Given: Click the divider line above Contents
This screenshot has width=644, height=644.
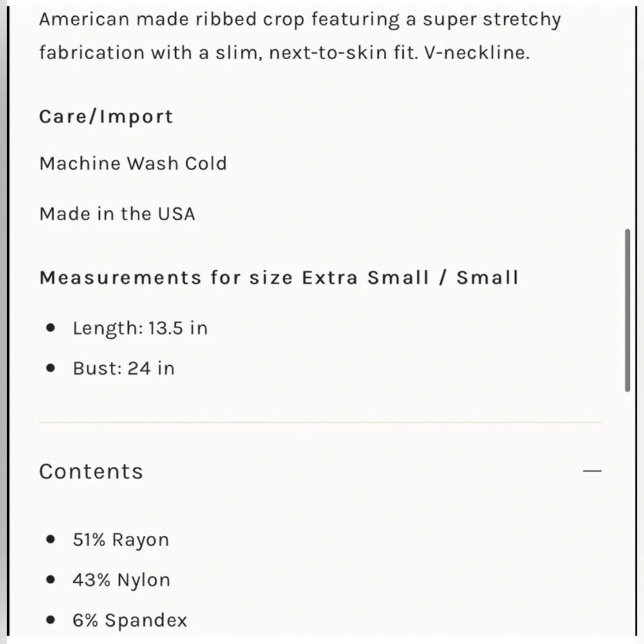Looking at the screenshot, I should [x=320, y=422].
